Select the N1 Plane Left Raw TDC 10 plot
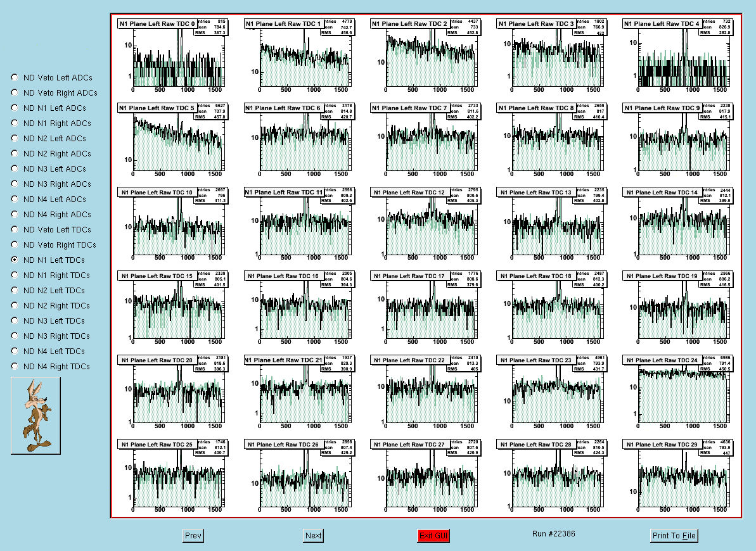This screenshot has height=551, width=756. pyautogui.click(x=172, y=224)
